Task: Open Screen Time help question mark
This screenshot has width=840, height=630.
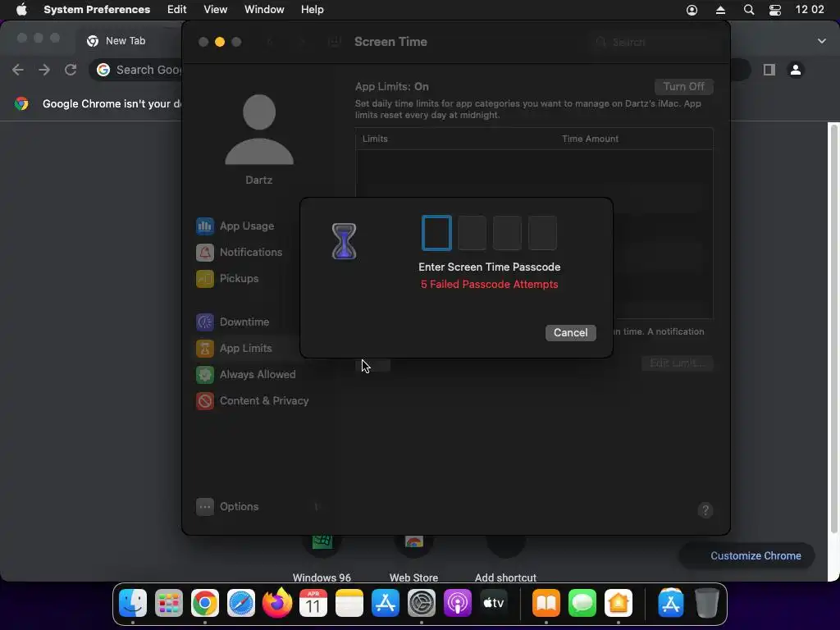Action: coord(705,510)
